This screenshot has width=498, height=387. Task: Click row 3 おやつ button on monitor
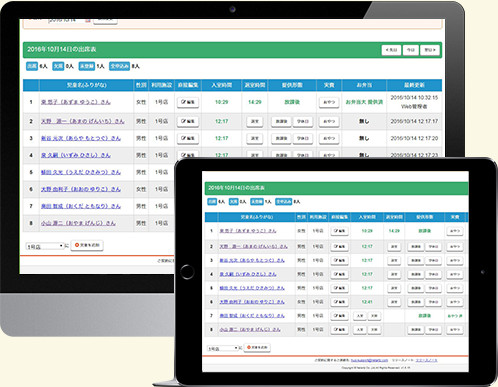[x=329, y=138]
